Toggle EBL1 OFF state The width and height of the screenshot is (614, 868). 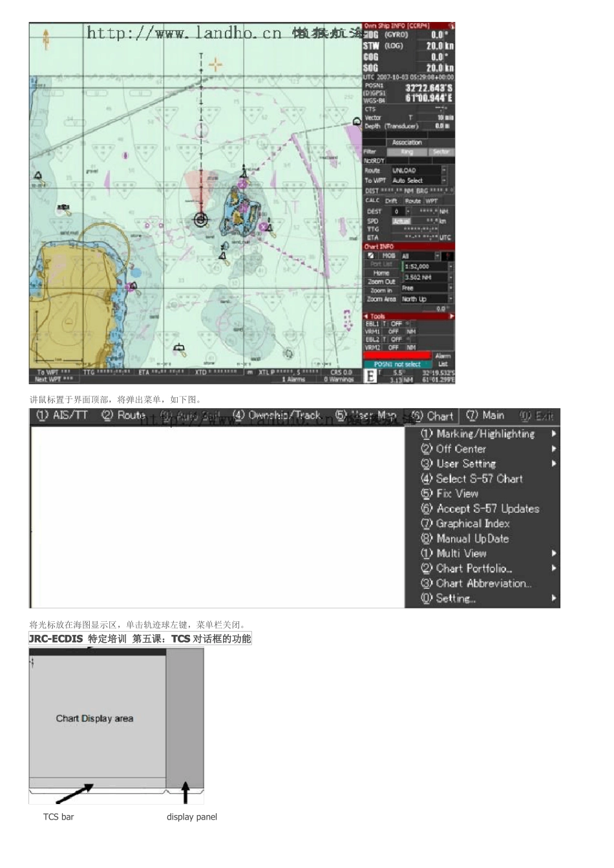point(396,324)
